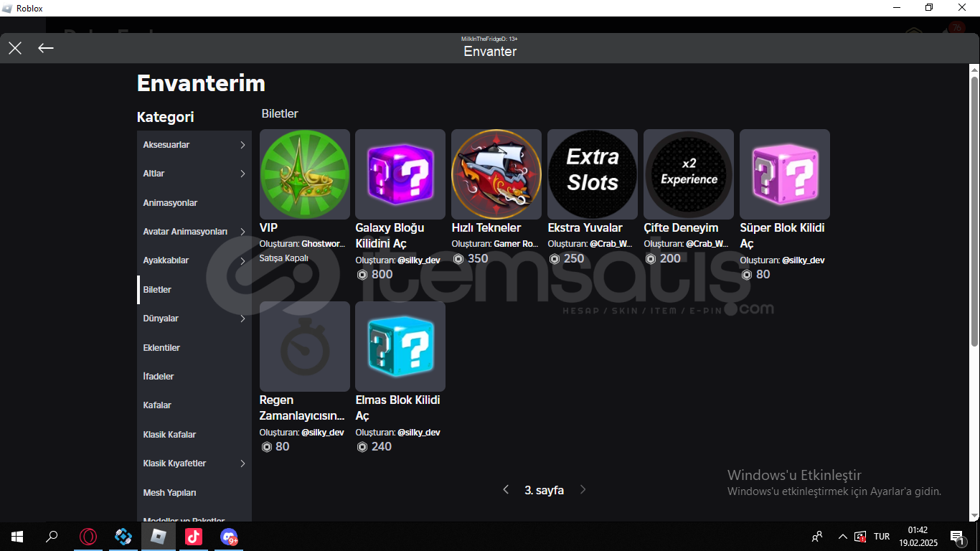
Task: Open the Regen stopwatch placeholder image
Action: click(305, 347)
